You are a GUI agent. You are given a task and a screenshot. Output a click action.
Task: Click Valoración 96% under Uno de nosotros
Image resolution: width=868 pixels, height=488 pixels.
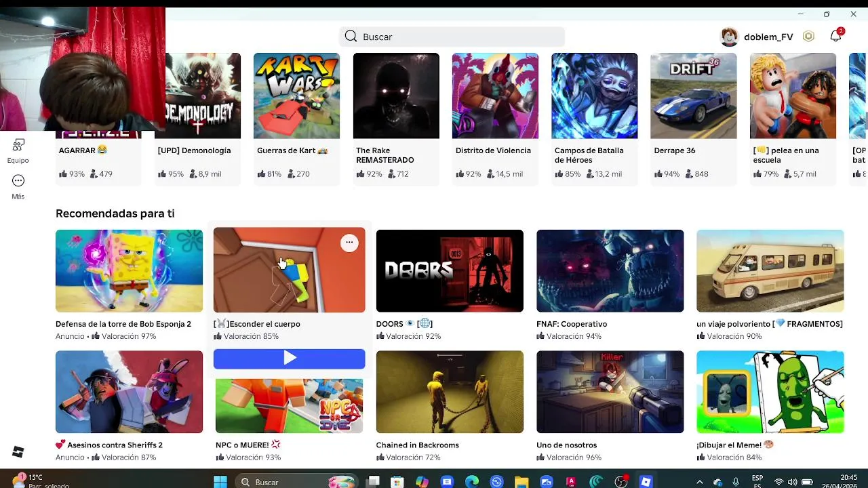pyautogui.click(x=569, y=457)
